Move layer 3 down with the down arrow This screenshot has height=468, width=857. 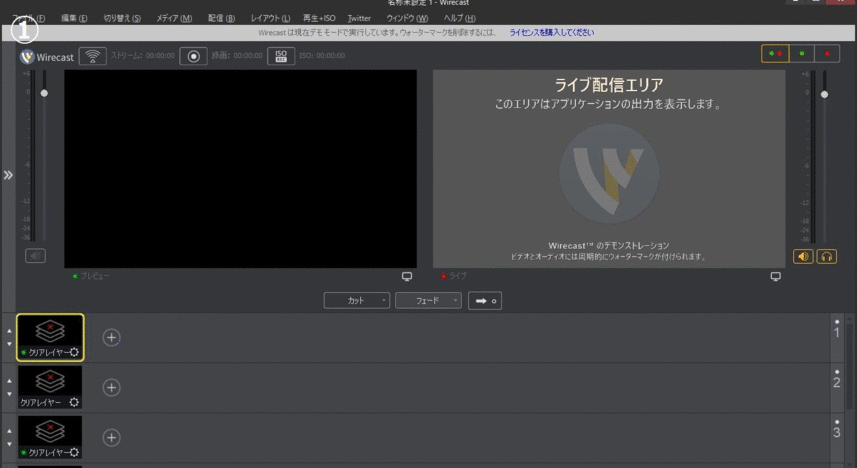(9, 444)
